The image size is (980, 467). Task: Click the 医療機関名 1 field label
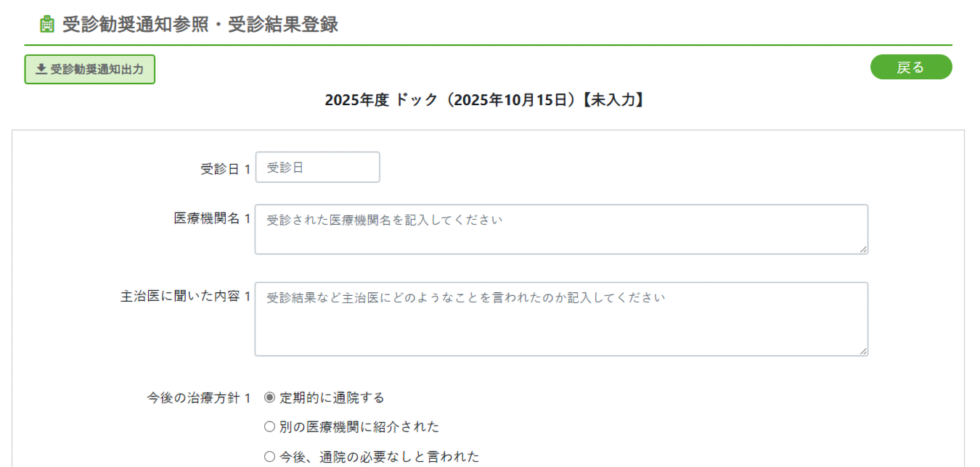tap(212, 218)
